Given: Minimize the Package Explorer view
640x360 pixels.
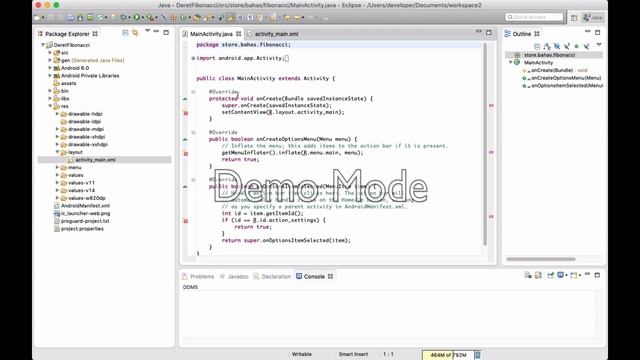Looking at the screenshot, I should (x=156, y=32).
